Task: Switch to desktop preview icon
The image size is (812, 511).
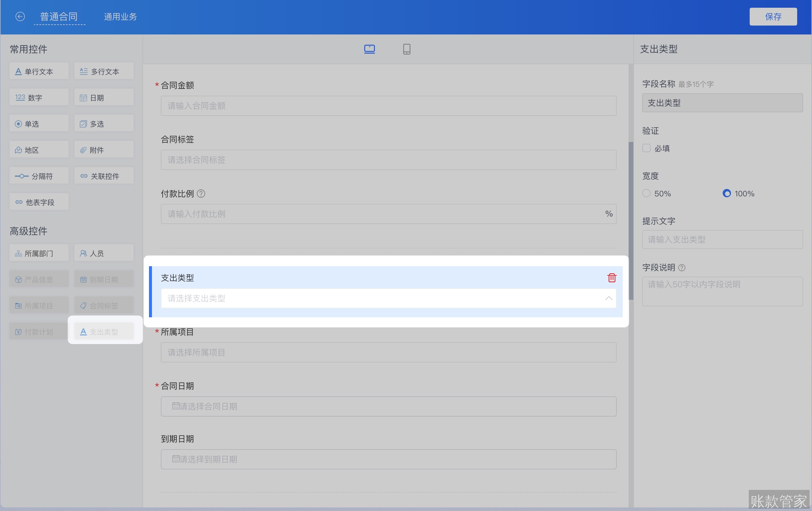Action: pos(369,49)
